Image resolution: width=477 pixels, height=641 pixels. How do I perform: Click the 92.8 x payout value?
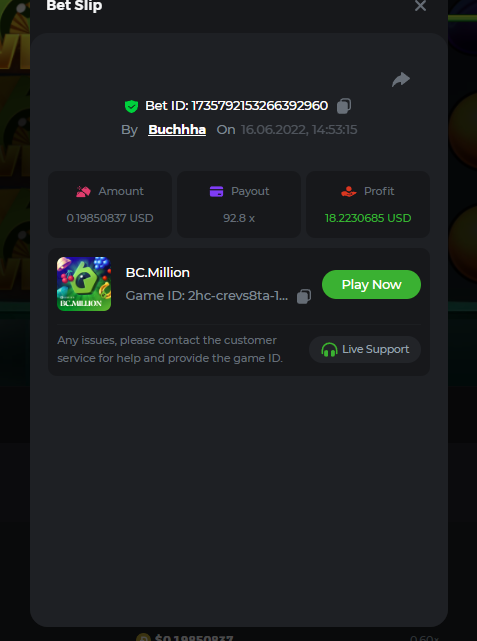[x=239, y=218]
